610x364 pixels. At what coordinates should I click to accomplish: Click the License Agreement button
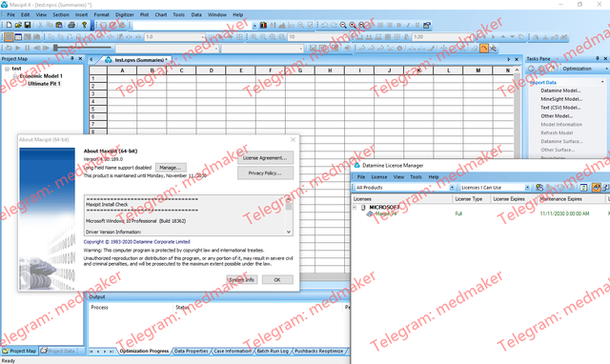[265, 158]
